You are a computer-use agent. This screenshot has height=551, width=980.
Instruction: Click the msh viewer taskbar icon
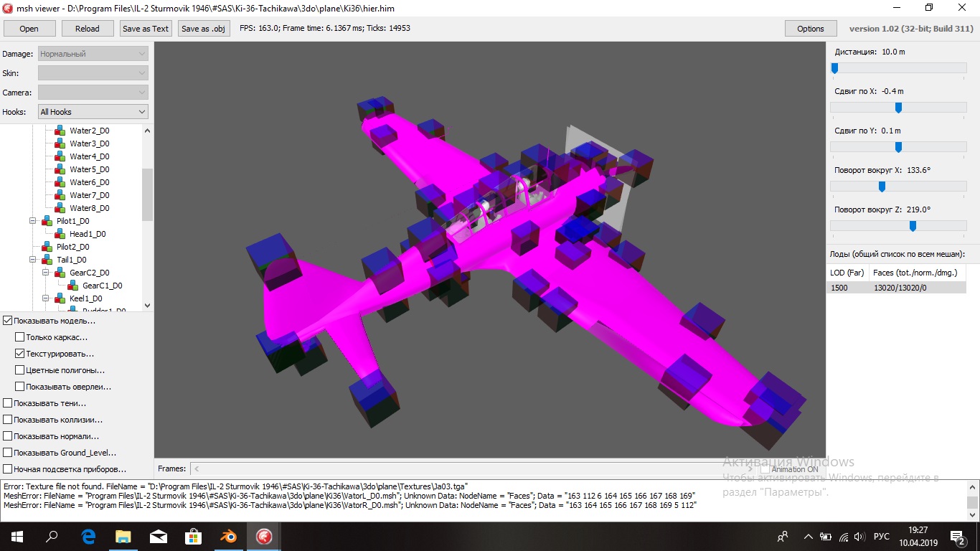point(263,536)
